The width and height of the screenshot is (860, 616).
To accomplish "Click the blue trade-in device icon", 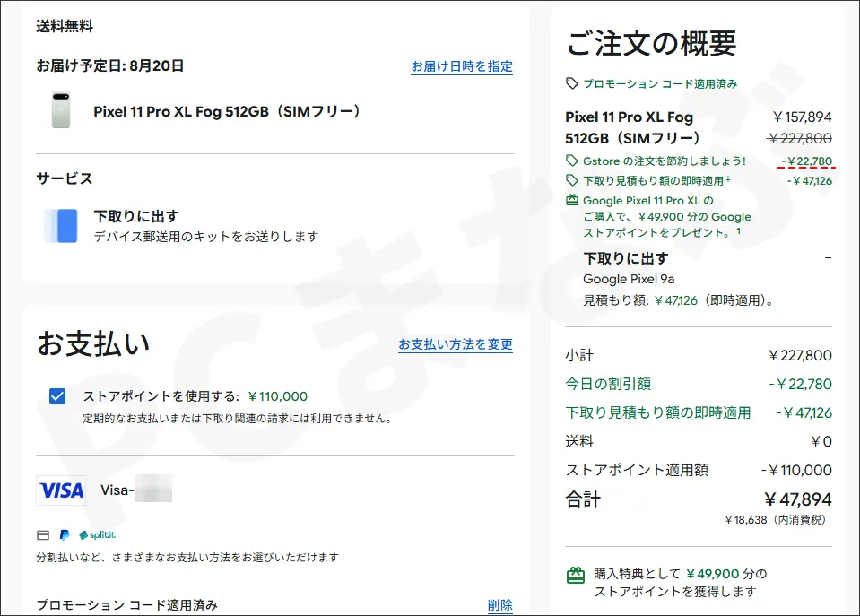I will pos(61,225).
